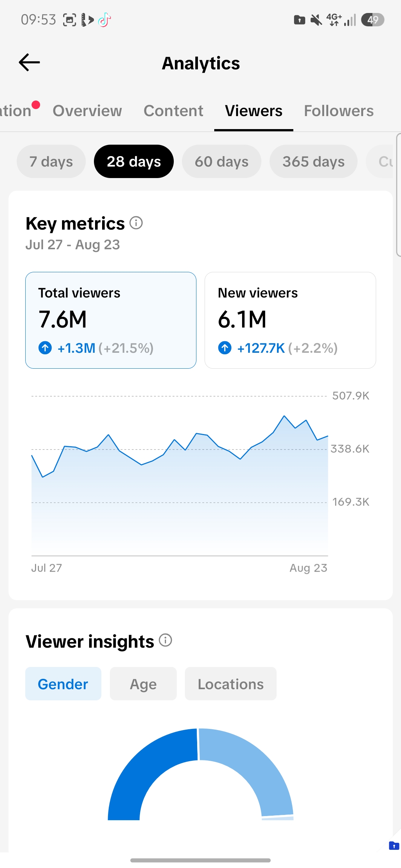The image size is (401, 868).
Task: Tap the screenshot capture status icon
Action: click(x=69, y=20)
